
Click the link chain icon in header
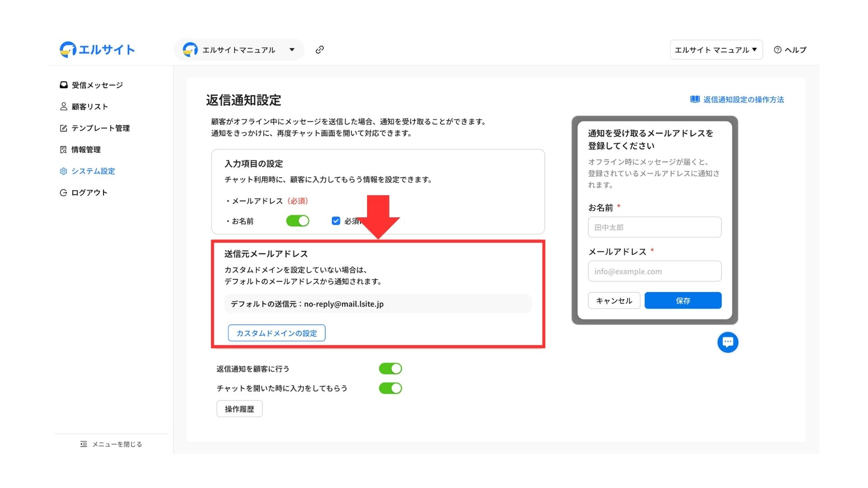tap(320, 50)
